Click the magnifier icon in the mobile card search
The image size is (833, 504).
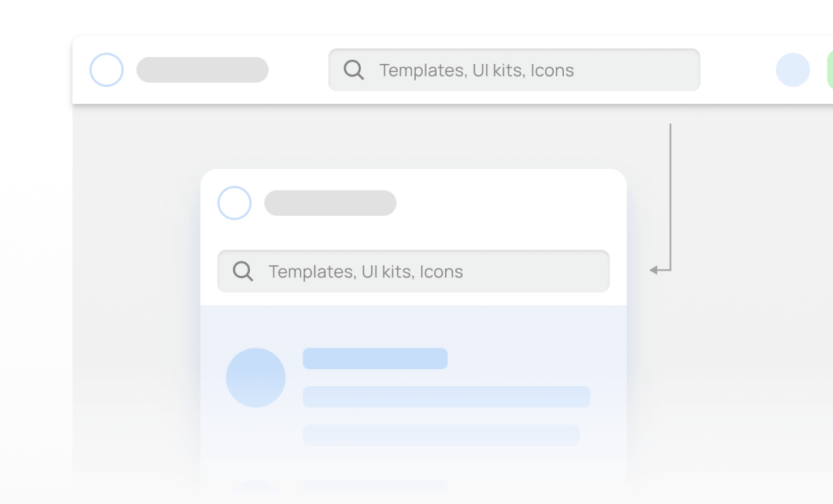(x=243, y=271)
